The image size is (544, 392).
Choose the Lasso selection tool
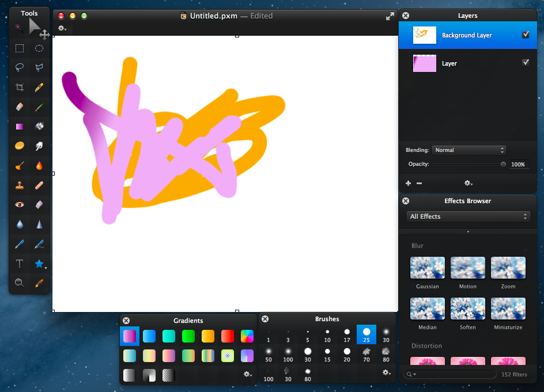coord(20,68)
